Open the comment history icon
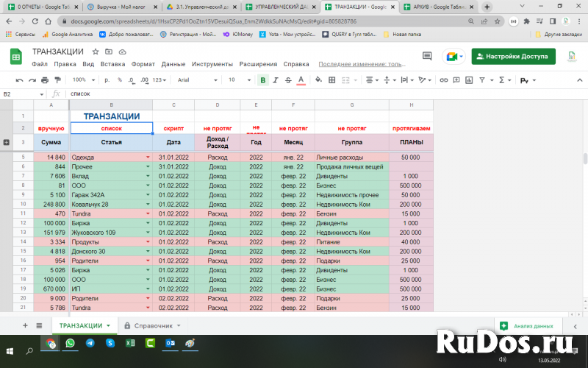 click(427, 57)
